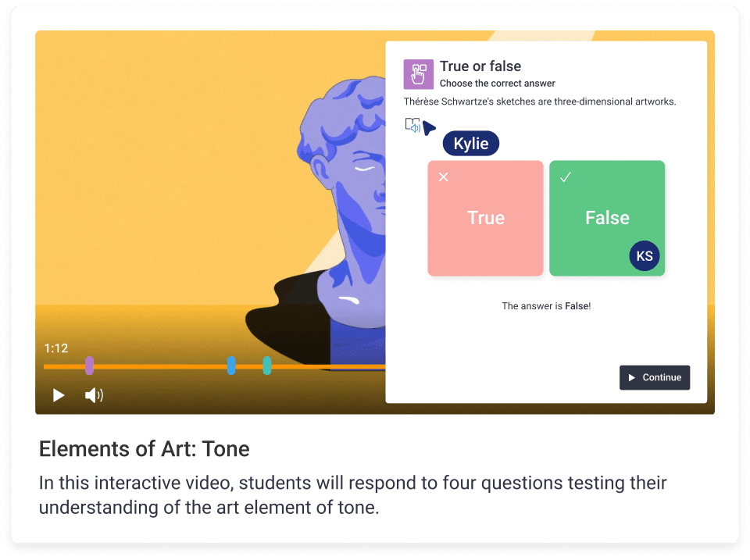Viewport: 750px width, 560px height.
Task: Play the video
Action: click(59, 395)
